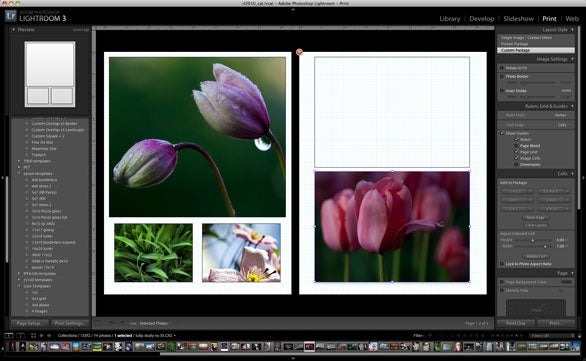Click the Lightroom Lr logo icon
The image size is (586, 361).
(x=10, y=16)
